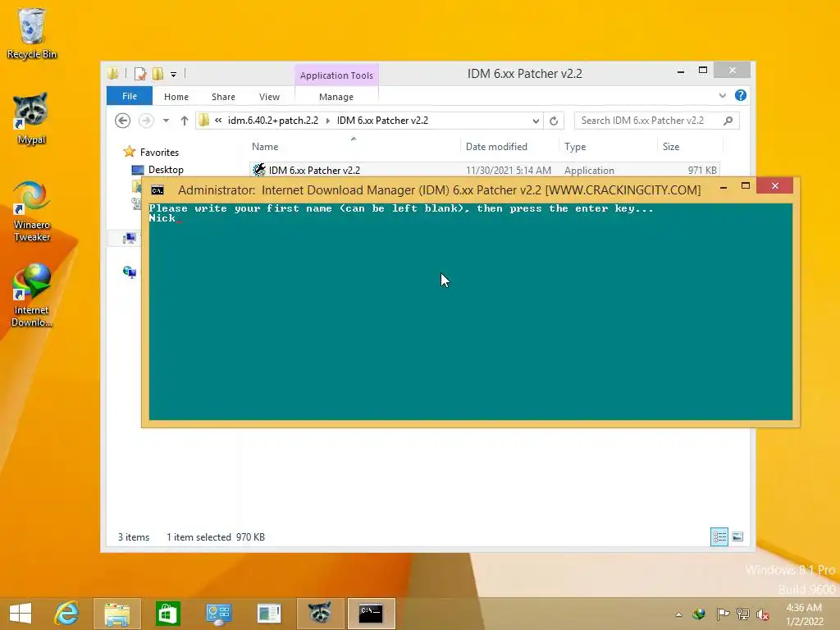Screen dimensions: 840x630
Task: Click idm.6.40.2+patch.2.2 breadcrumb
Action: coord(272,121)
